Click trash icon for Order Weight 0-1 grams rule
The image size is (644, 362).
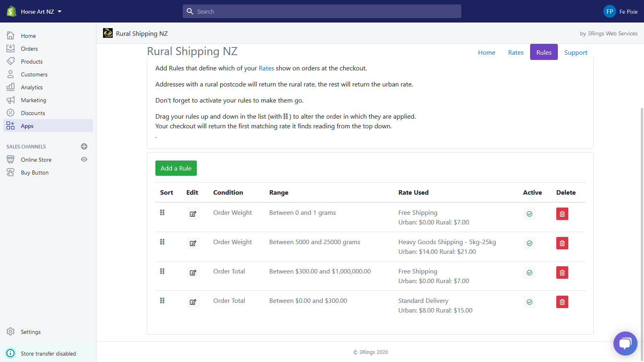562,214
